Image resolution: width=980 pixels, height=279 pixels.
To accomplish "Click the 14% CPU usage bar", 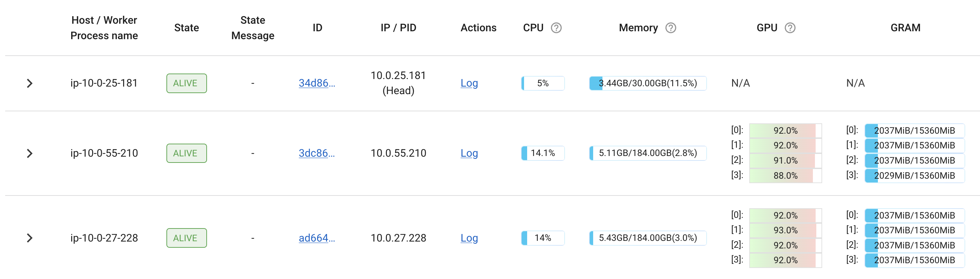I will point(543,238).
